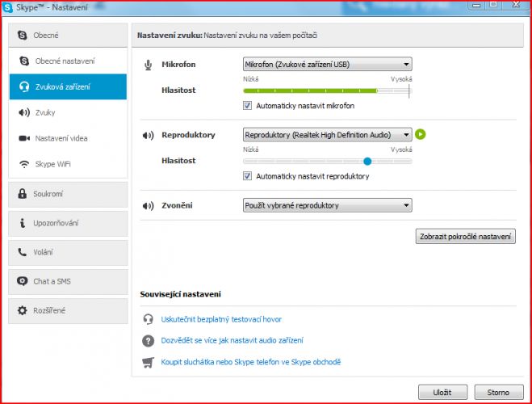This screenshot has width=532, height=404.
Task: Go to Nastavení videa
Action: [x=68, y=138]
